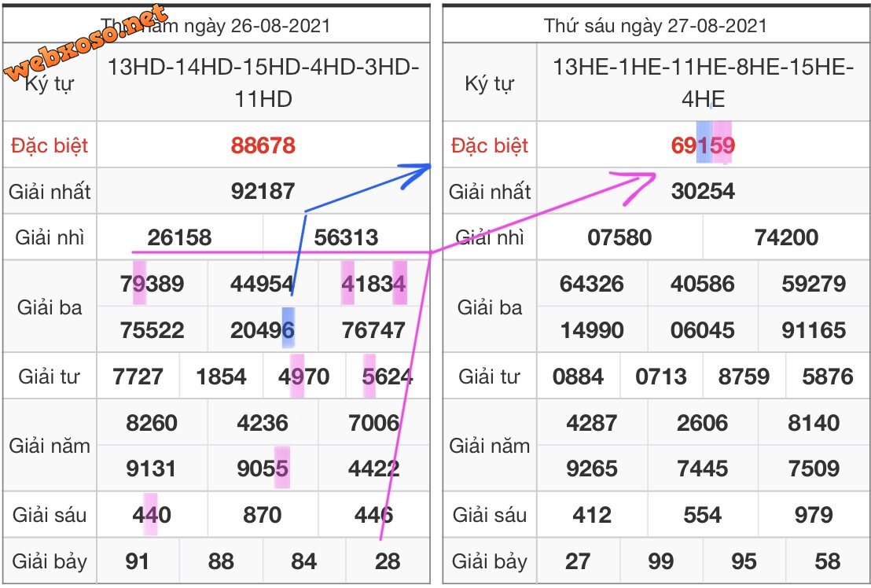Select second prize number 07580
Image resolution: width=871 pixels, height=588 pixels.
pos(619,237)
